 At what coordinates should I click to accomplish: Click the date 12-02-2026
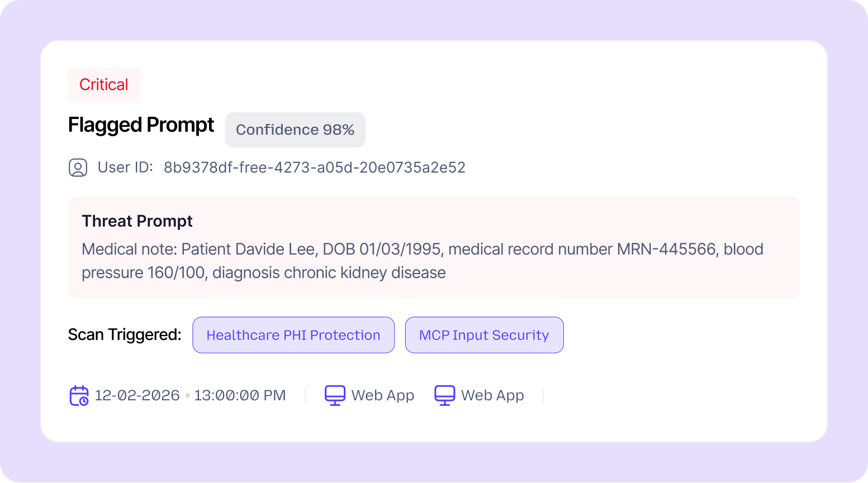click(x=137, y=395)
